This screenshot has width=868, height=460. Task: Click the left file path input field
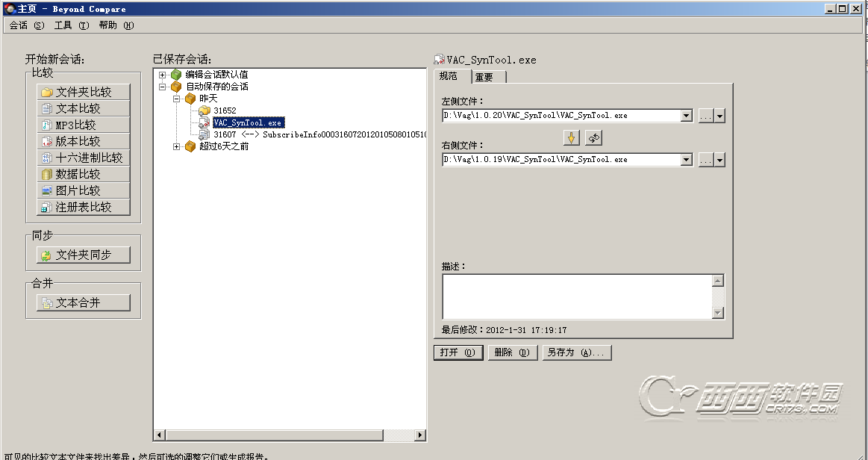pyautogui.click(x=561, y=115)
